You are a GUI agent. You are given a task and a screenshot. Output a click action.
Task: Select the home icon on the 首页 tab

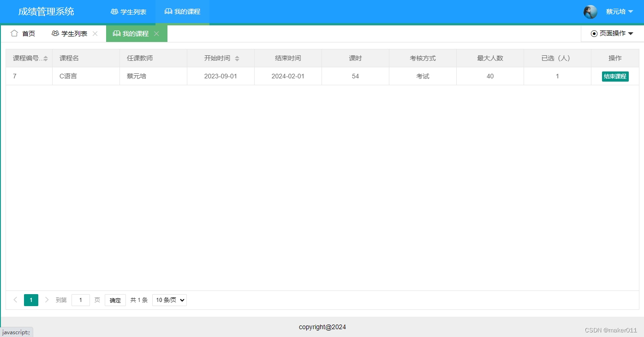[x=14, y=33]
